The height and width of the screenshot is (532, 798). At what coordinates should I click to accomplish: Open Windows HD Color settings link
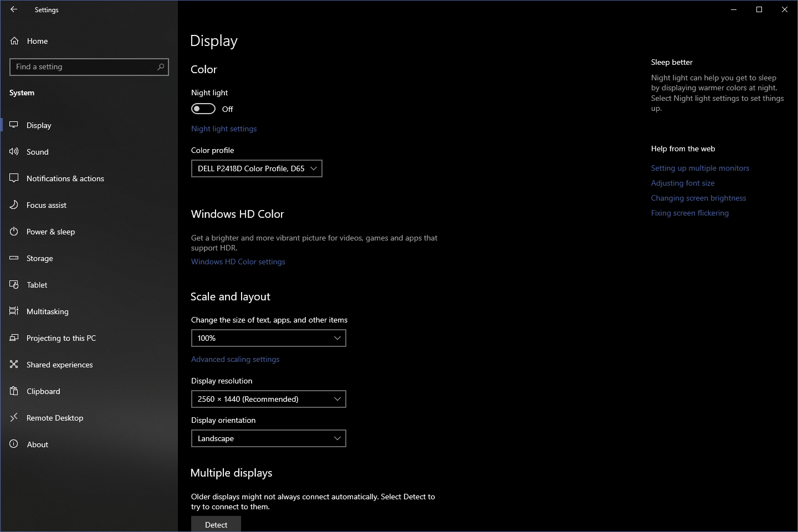(x=238, y=262)
